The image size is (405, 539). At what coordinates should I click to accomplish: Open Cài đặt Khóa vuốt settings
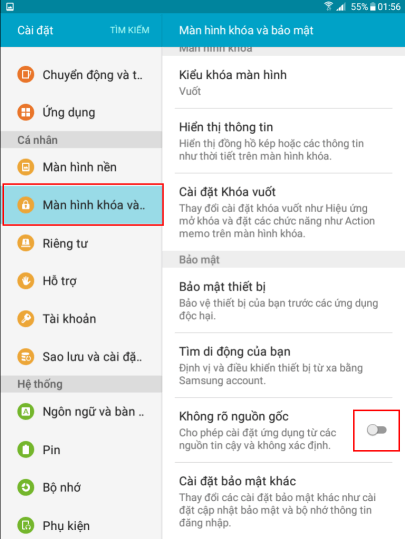click(x=283, y=212)
